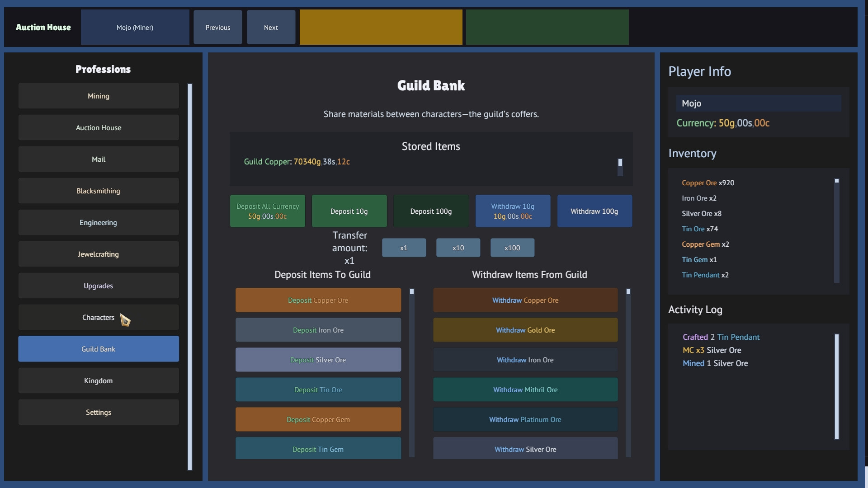The image size is (868, 488).
Task: Open the Jewelcrafting profession page
Action: point(98,254)
